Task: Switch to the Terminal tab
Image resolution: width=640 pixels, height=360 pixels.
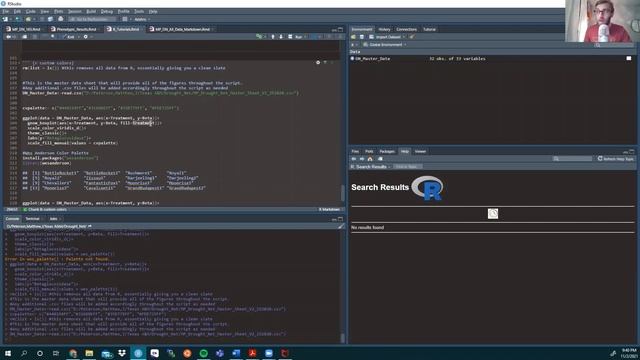Action: [x=33, y=219]
